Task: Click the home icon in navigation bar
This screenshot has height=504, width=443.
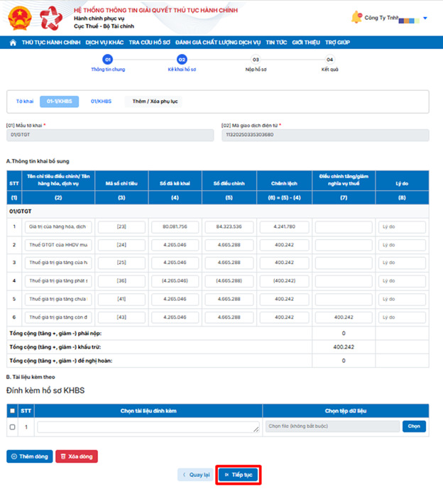Action: (x=13, y=43)
